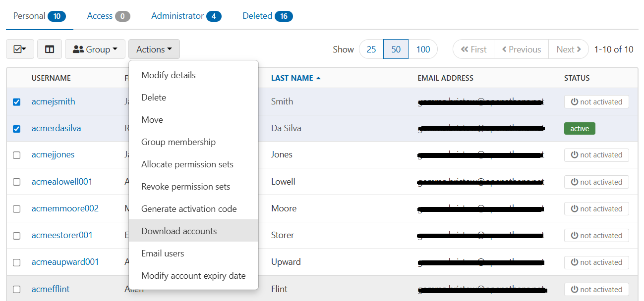The height and width of the screenshot is (301, 644).
Task: Expand the select-all checkbox dropdown arrow
Action: 25,49
